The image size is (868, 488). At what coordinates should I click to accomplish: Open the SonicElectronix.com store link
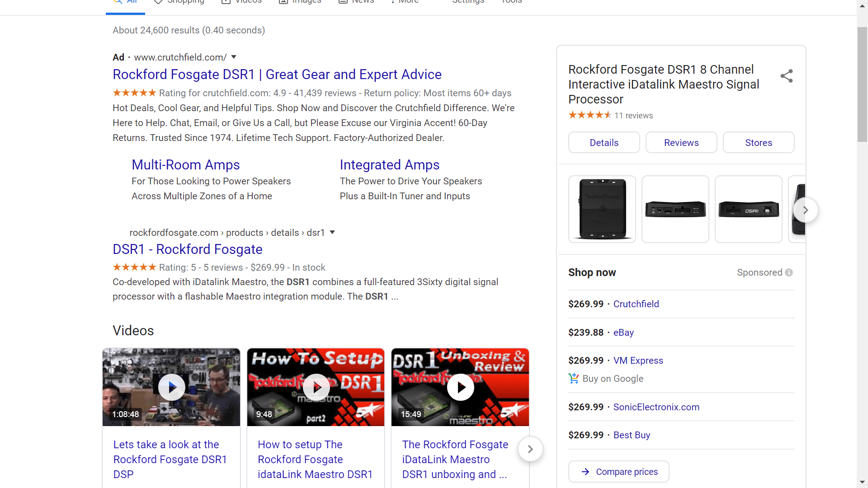[x=656, y=407]
